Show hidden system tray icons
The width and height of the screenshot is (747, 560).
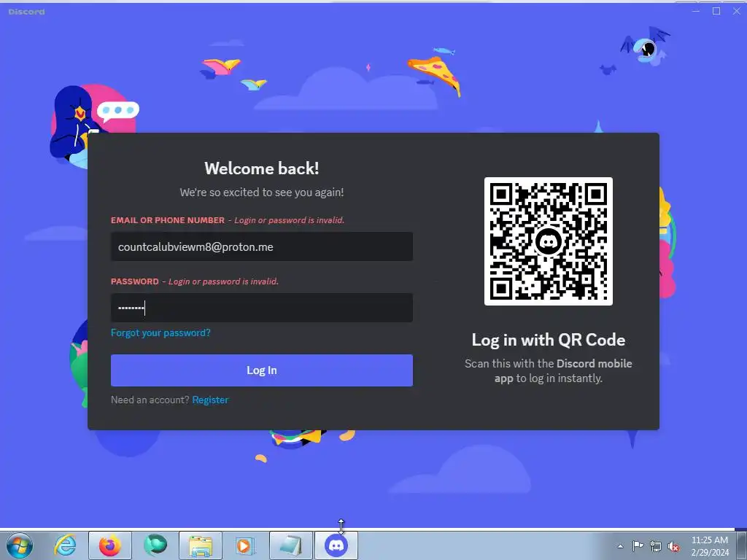pyautogui.click(x=620, y=546)
